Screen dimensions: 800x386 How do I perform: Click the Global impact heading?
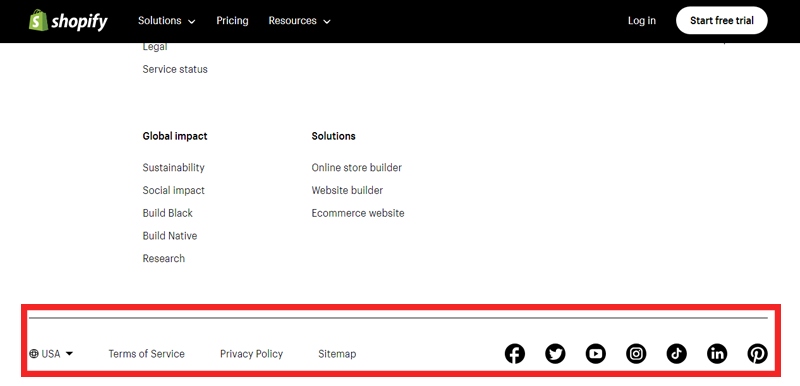point(175,136)
